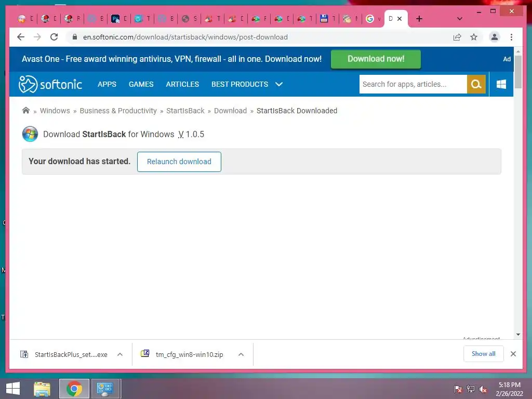Click the Softonic logo
532x399 pixels.
[x=50, y=84]
